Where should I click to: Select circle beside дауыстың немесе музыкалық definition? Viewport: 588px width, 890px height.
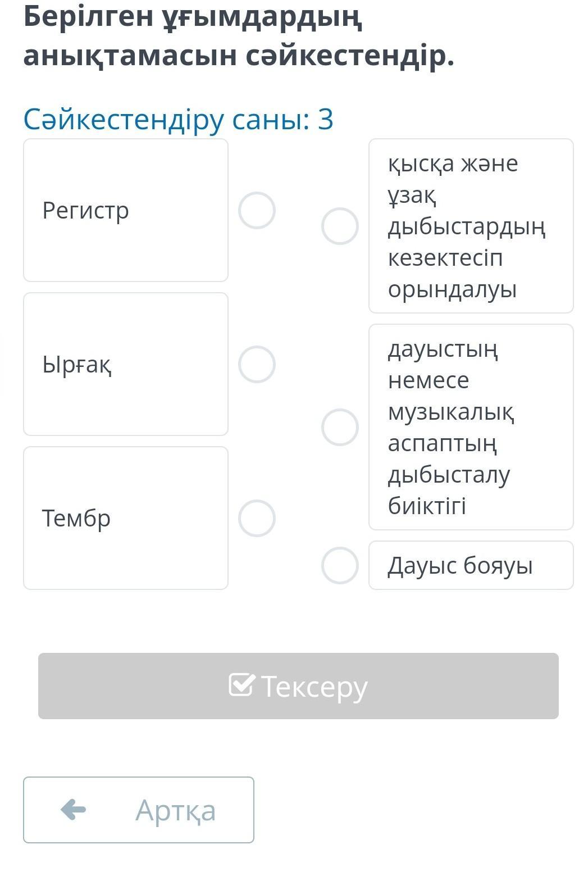[x=340, y=427]
